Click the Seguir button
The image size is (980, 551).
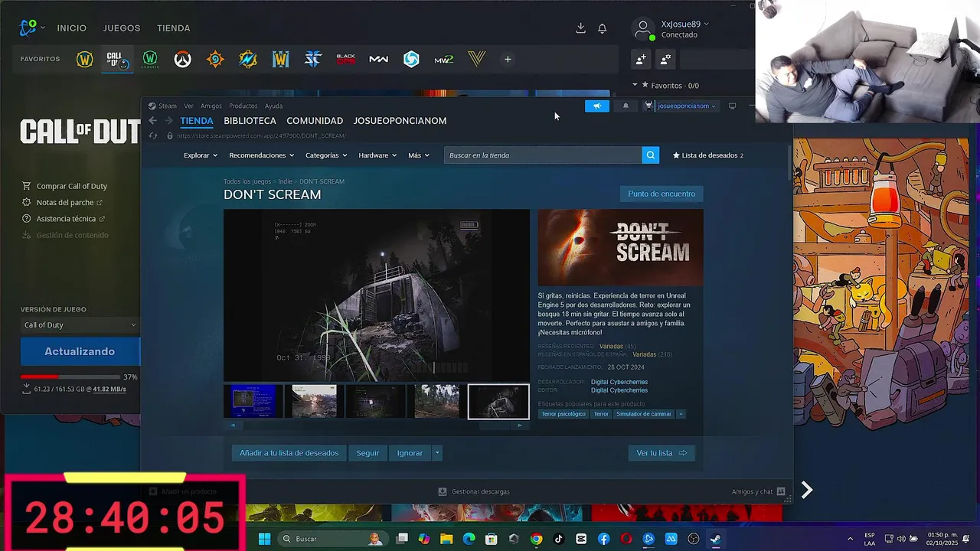pos(367,453)
